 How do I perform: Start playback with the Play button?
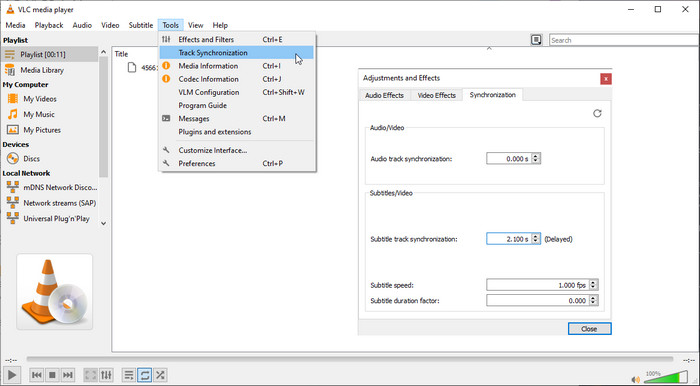point(12,375)
